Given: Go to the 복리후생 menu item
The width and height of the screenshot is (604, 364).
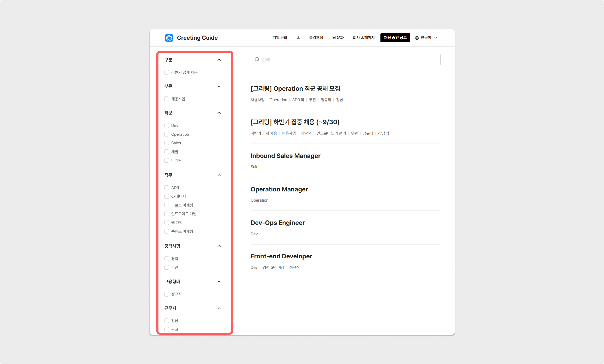Looking at the screenshot, I should [x=316, y=38].
